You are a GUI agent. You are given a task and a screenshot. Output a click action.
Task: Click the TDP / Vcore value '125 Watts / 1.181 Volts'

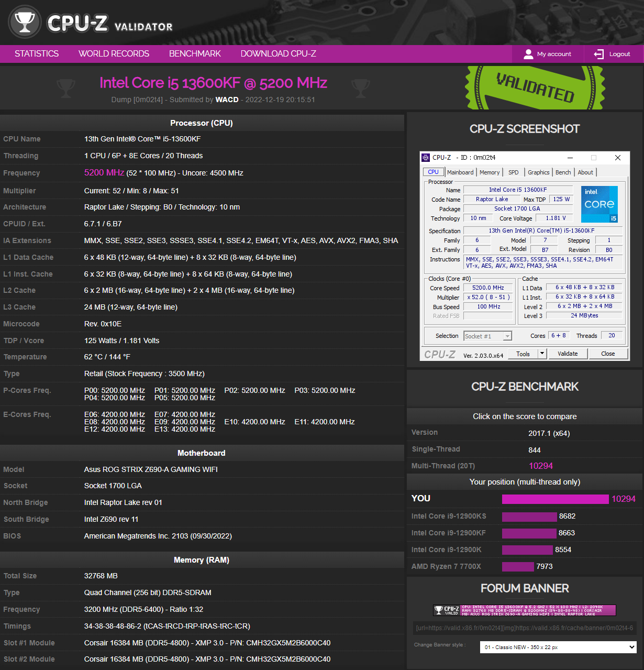click(x=122, y=341)
